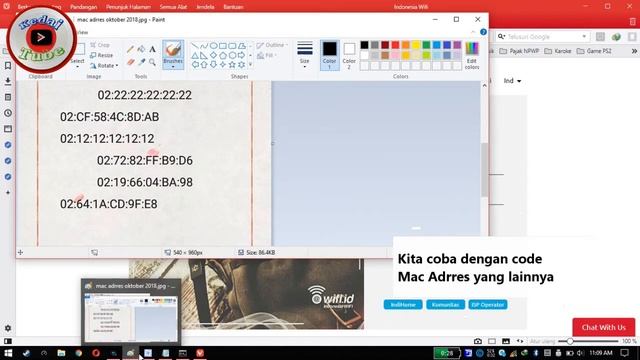Screen dimensions: 640x360
Task: Select the Magnifier tool in Paint
Action: [x=152, y=62]
